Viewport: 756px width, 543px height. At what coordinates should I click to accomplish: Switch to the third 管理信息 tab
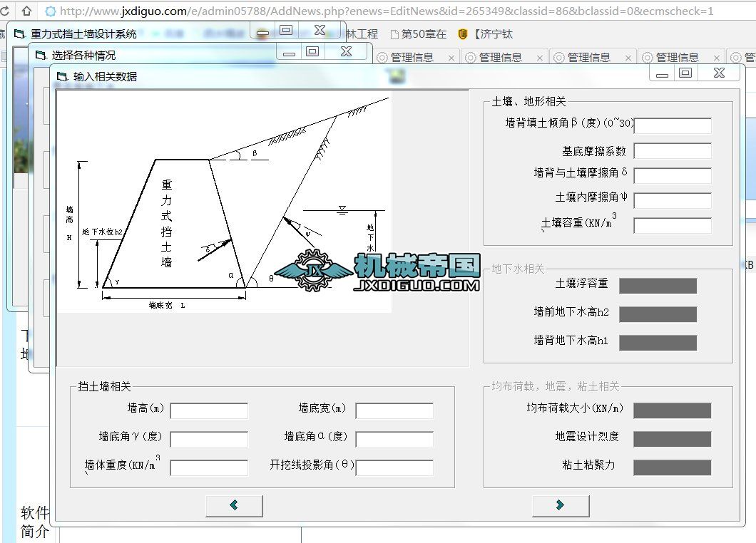click(x=588, y=58)
